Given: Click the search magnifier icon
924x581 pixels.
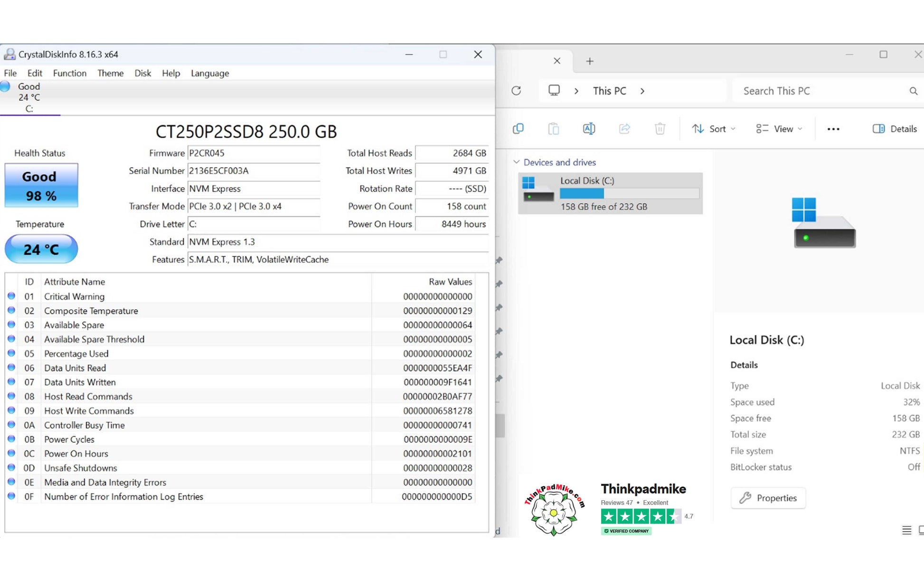Looking at the screenshot, I should (x=914, y=91).
